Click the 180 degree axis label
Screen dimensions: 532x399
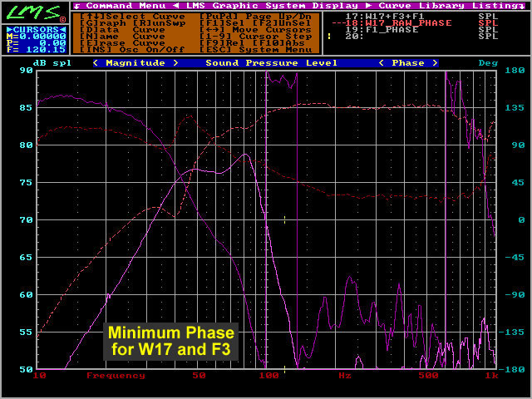click(x=515, y=70)
